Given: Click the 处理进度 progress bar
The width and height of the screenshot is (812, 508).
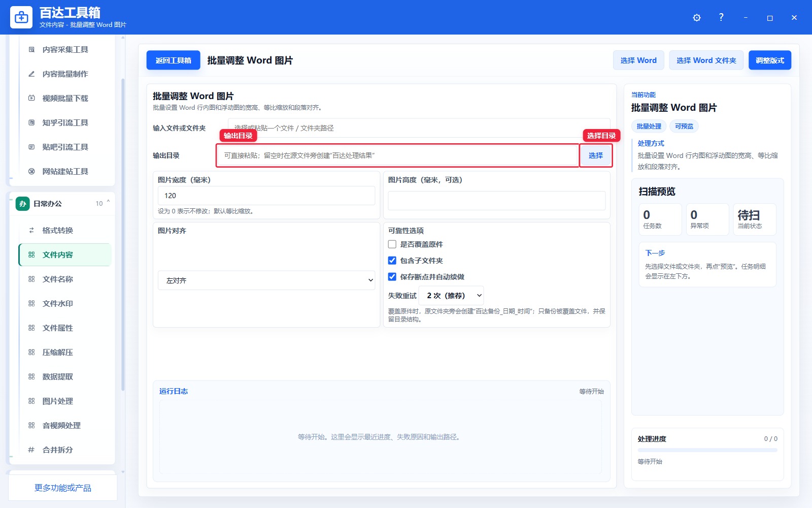Looking at the screenshot, I should [707, 450].
